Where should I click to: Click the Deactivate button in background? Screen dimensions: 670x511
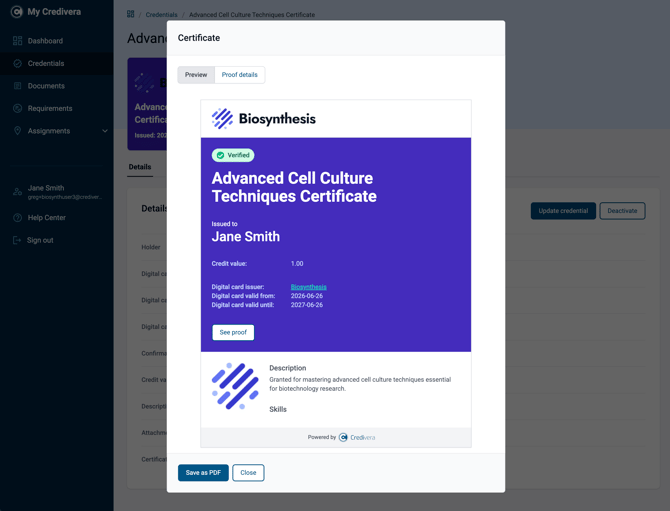point(622,211)
